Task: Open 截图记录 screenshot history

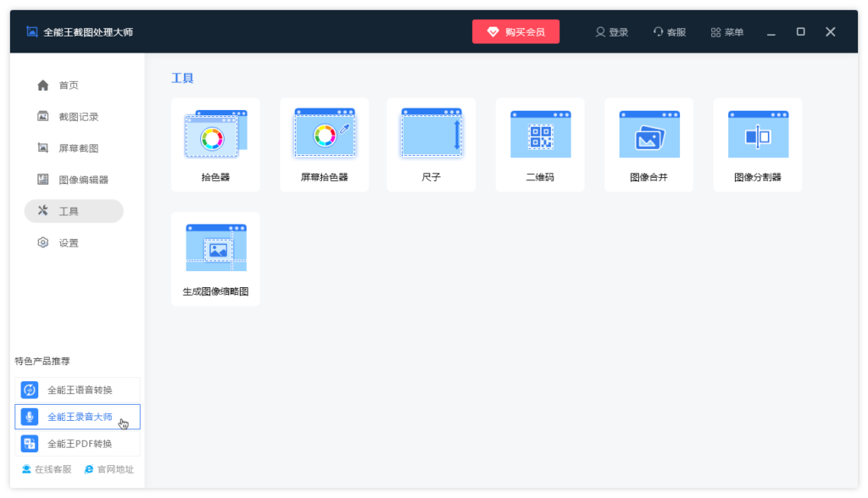Action: tap(78, 117)
